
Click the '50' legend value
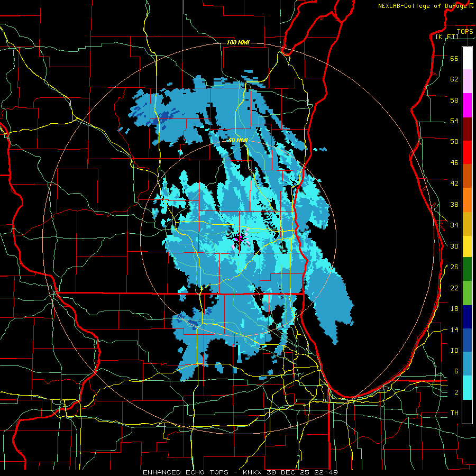tap(454, 142)
